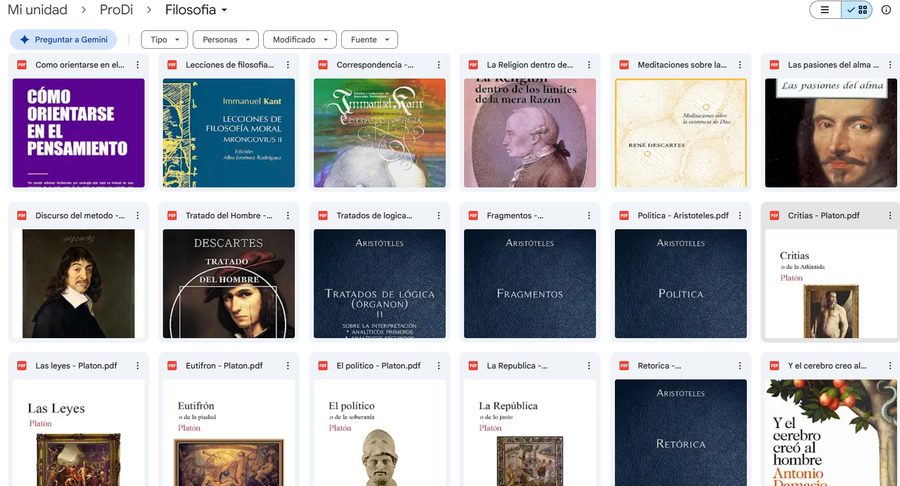Switch to list layout view
This screenshot has width=900, height=486.
coord(825,10)
